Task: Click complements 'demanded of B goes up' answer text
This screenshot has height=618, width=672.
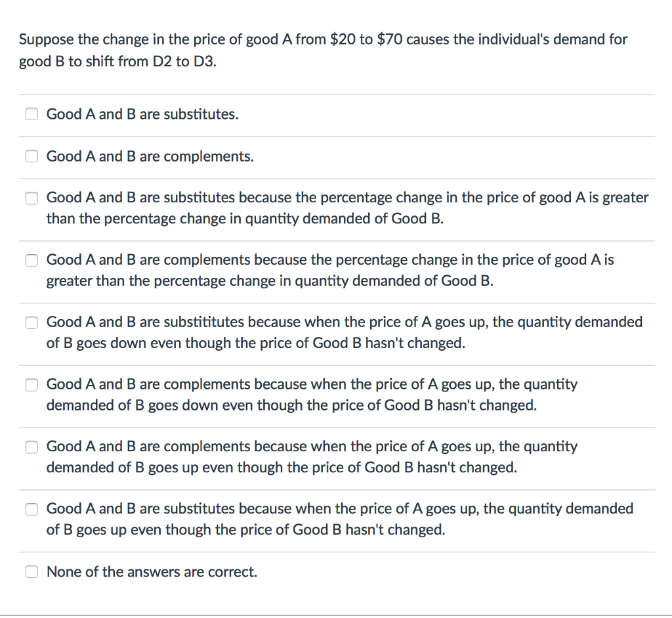Action: click(x=312, y=456)
